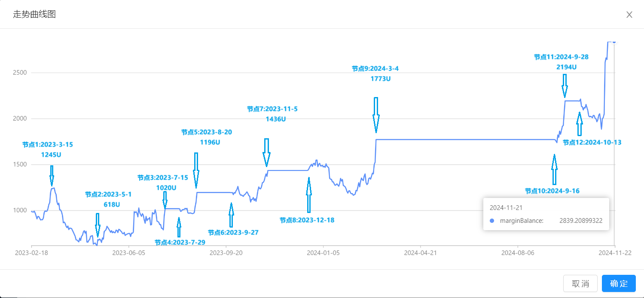Image resolution: width=644 pixels, height=298 pixels.
Task: Click the up arrow above 节点10 label
Action: (554, 170)
